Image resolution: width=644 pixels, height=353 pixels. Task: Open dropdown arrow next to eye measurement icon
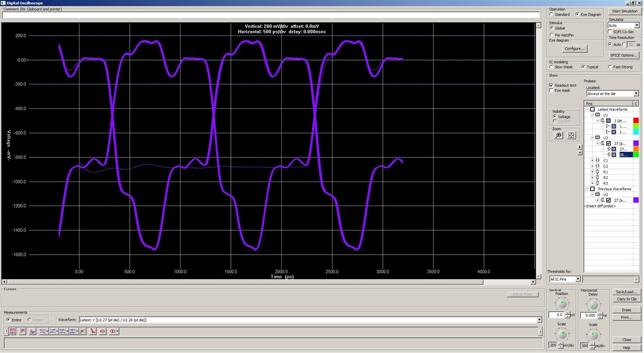pyautogui.click(x=117, y=331)
